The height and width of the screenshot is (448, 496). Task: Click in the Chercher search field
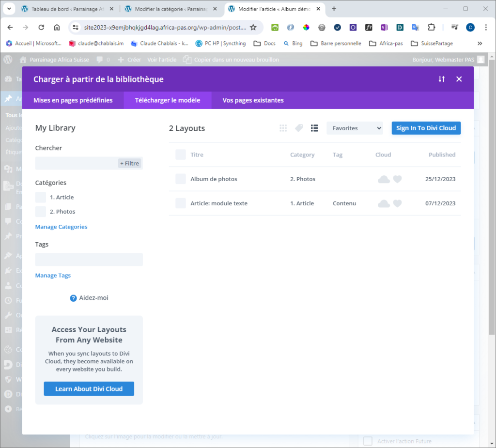(x=76, y=164)
